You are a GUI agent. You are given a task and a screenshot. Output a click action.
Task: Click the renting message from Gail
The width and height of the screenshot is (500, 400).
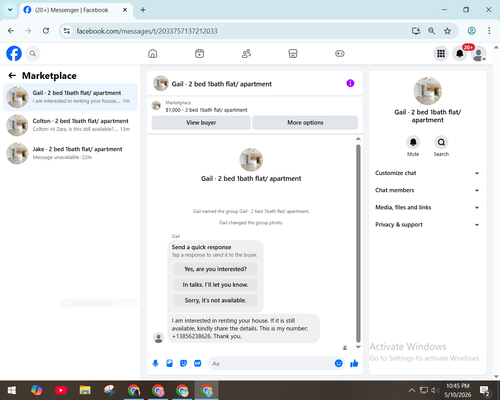(x=243, y=328)
